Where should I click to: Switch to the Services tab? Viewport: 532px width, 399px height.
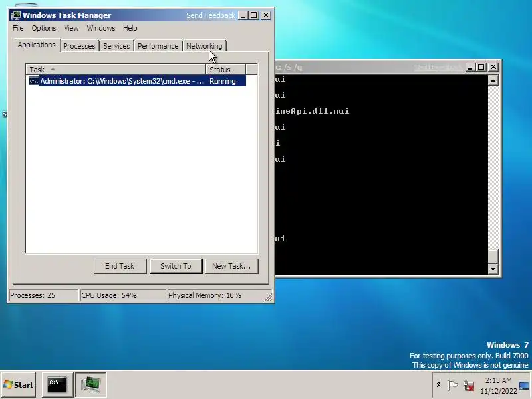(x=116, y=46)
